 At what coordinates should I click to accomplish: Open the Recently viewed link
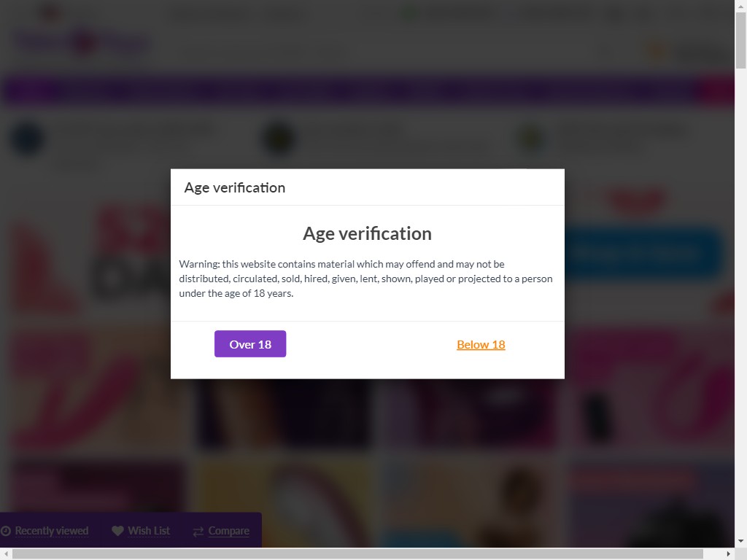[x=51, y=531]
